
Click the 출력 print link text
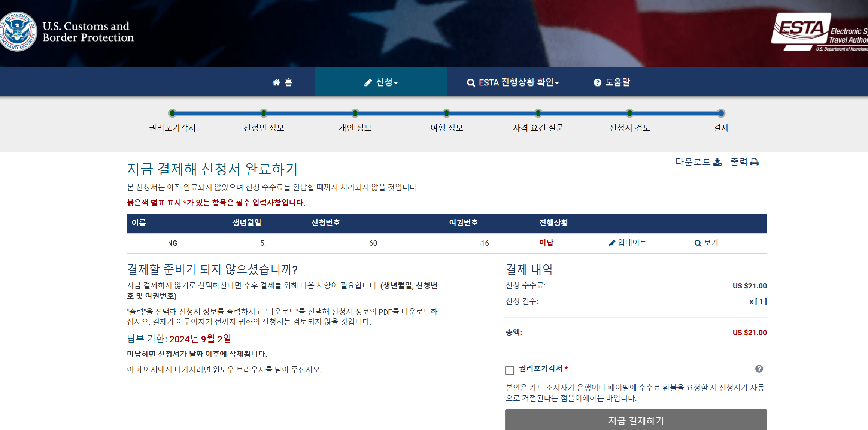739,162
